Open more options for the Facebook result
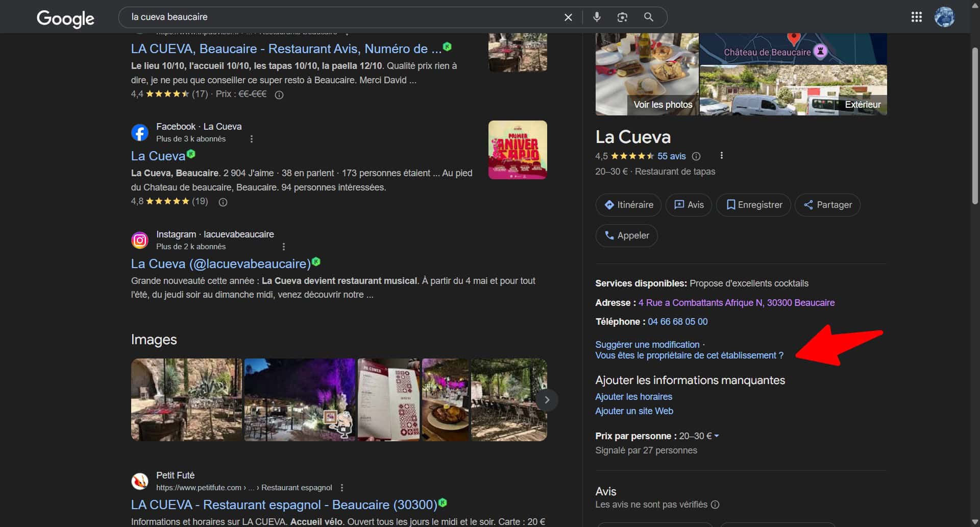This screenshot has width=980, height=527. [x=252, y=139]
